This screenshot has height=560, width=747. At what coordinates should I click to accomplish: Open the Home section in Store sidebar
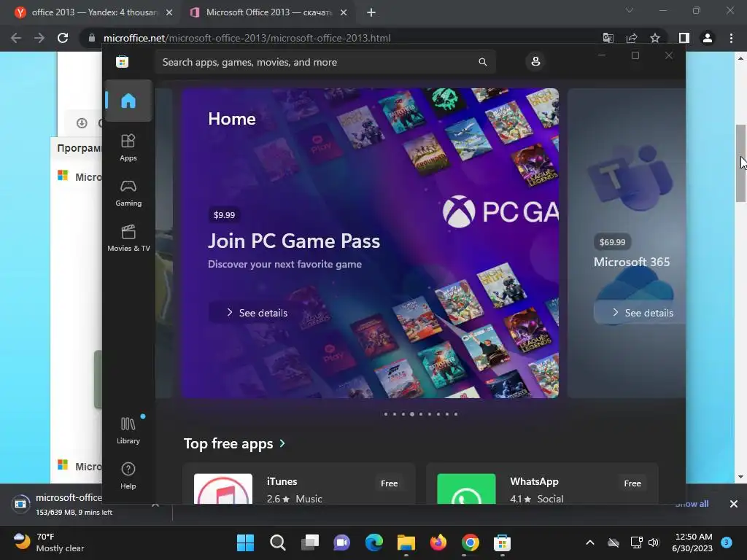click(128, 101)
